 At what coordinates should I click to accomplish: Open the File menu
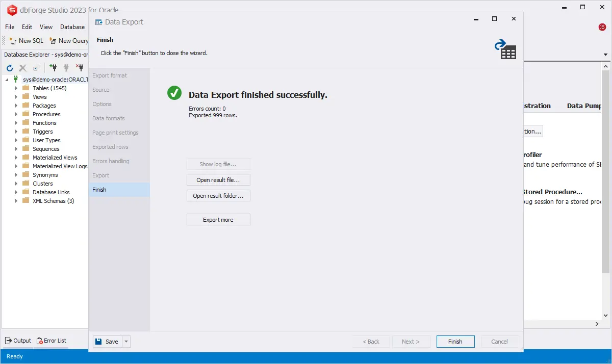[x=10, y=27]
